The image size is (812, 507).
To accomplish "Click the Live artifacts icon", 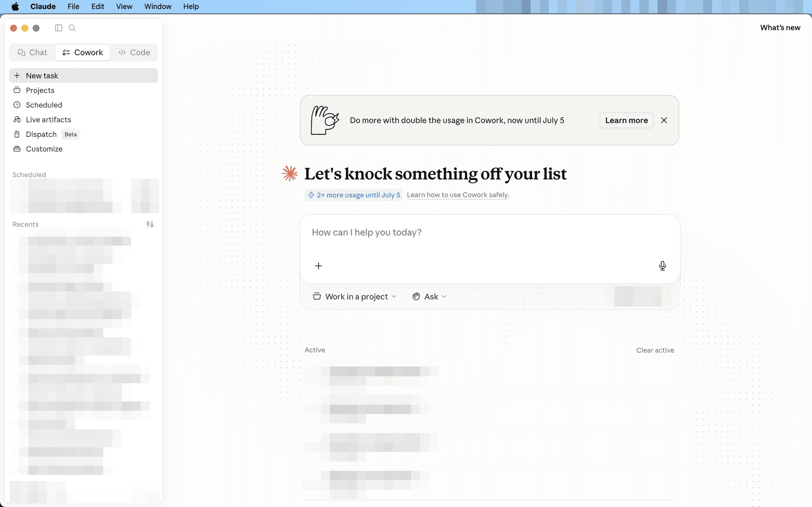I will coord(17,119).
